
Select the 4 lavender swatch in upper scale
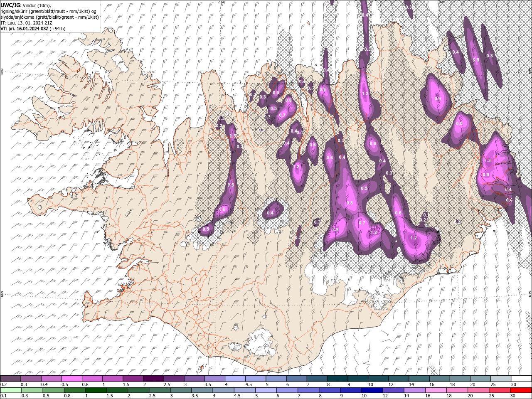click(x=235, y=379)
